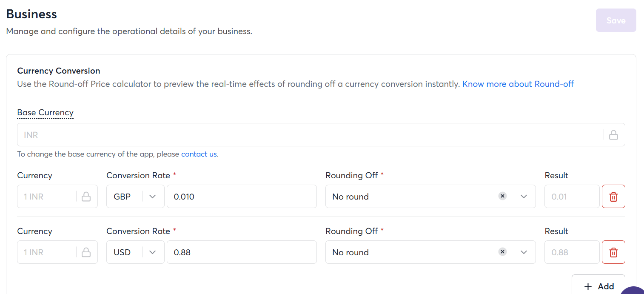
Task: Click the lock icon in Base Currency field
Action: coord(613,135)
